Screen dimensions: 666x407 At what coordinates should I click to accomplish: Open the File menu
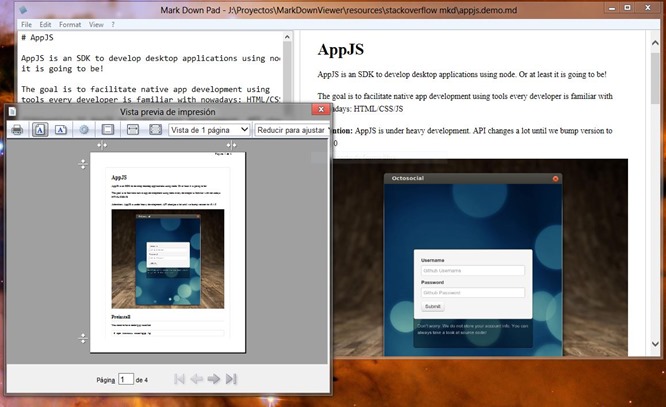tap(26, 23)
